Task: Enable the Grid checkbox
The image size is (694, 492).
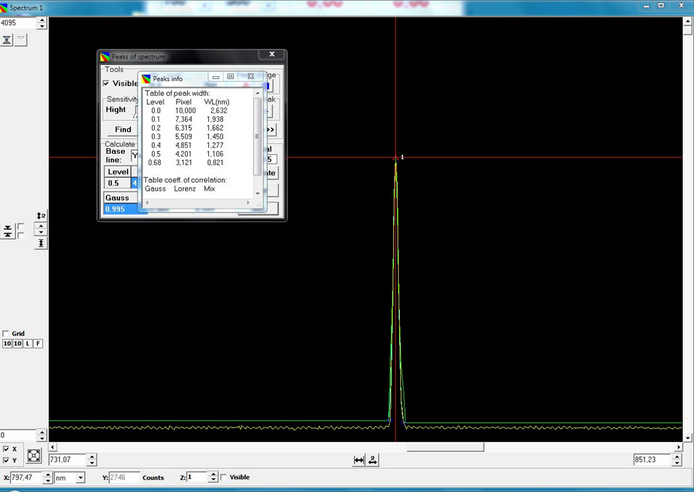Action: [6, 334]
